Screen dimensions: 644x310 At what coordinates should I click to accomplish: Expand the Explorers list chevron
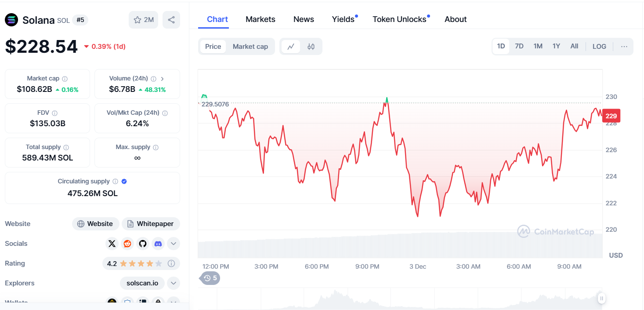click(173, 283)
